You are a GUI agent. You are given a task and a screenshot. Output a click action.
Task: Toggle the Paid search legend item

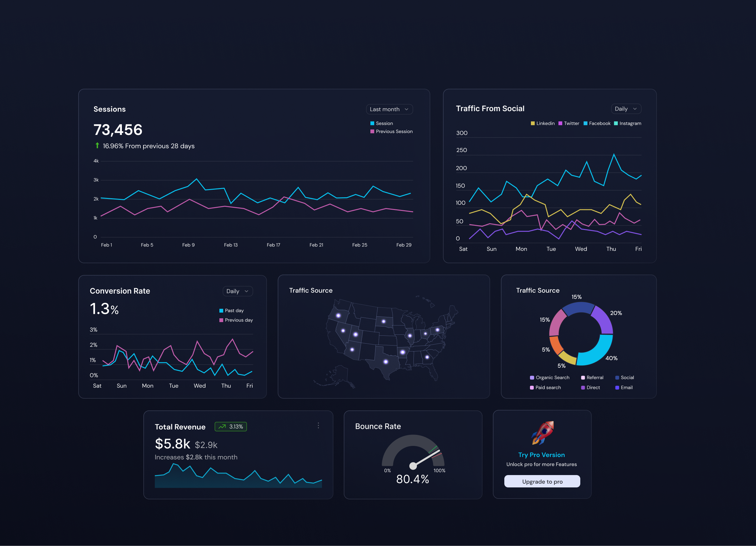(545, 388)
